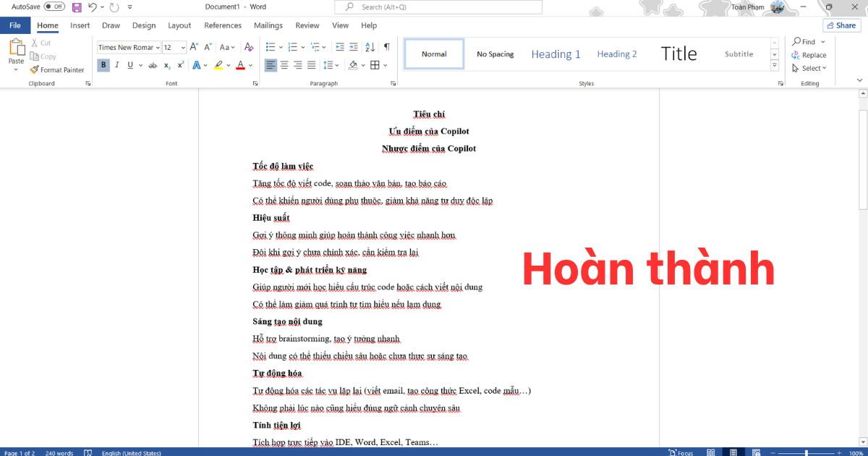The height and width of the screenshot is (456, 868).
Task: Click the Borders icon
Action: pyautogui.click(x=375, y=65)
